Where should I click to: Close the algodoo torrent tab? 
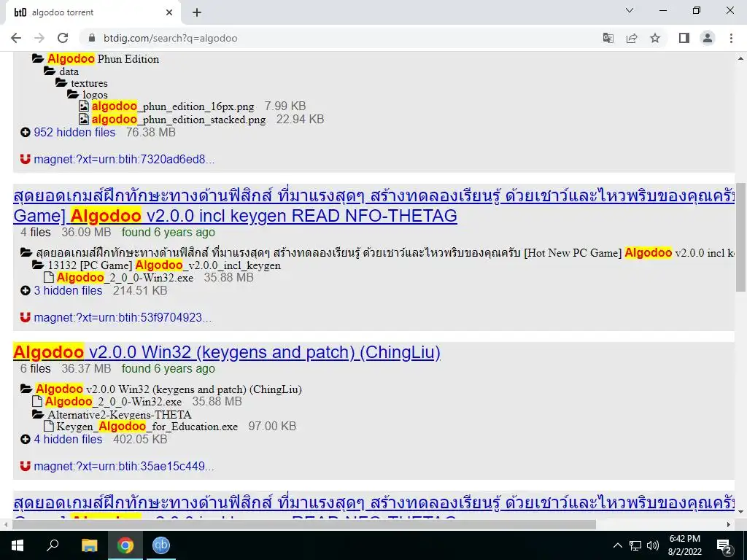pyautogui.click(x=169, y=12)
